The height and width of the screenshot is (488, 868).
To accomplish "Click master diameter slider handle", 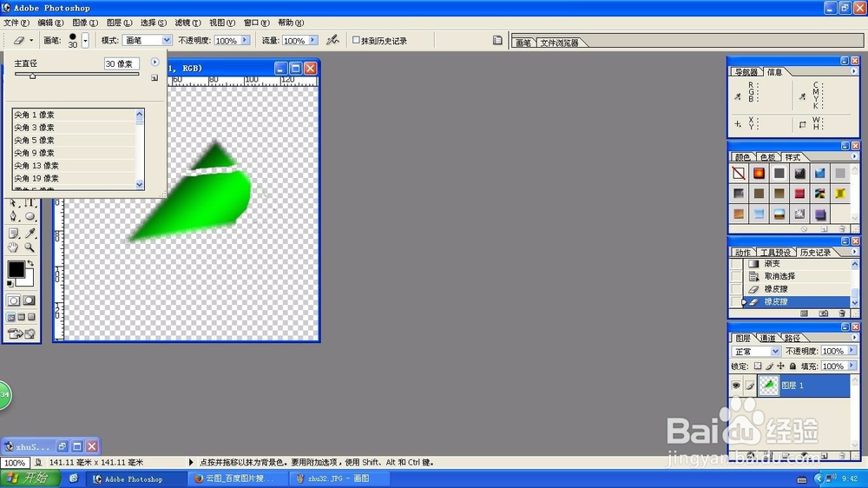I will (x=32, y=76).
